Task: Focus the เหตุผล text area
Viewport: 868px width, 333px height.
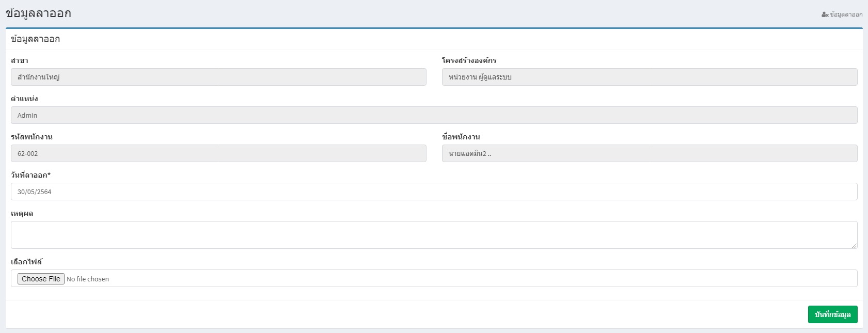Action: pyautogui.click(x=434, y=235)
